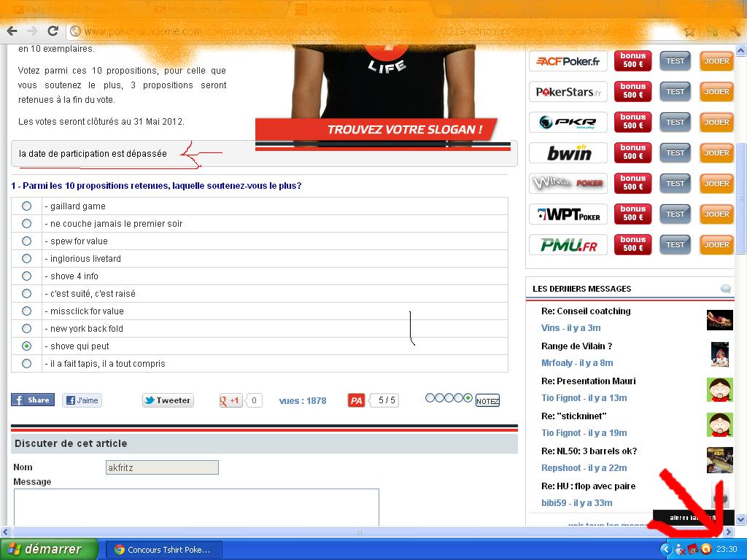Open 'Re: NL50: 3 barrels ok?' message

click(x=589, y=451)
